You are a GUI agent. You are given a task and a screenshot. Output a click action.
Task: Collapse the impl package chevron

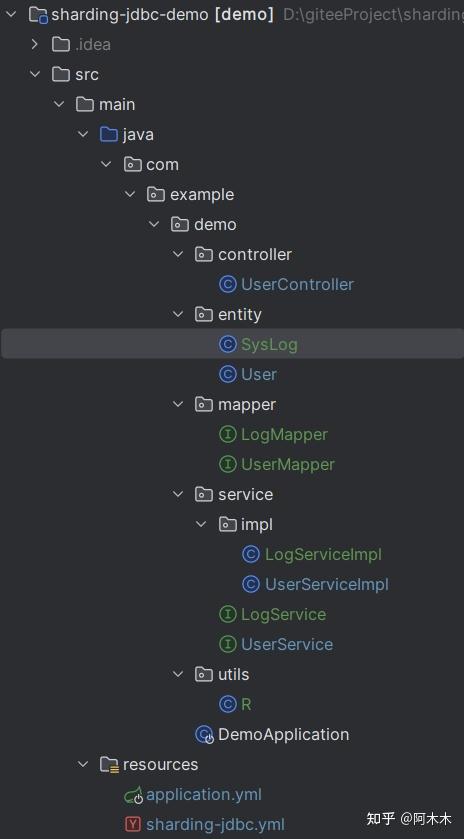[x=201, y=524]
